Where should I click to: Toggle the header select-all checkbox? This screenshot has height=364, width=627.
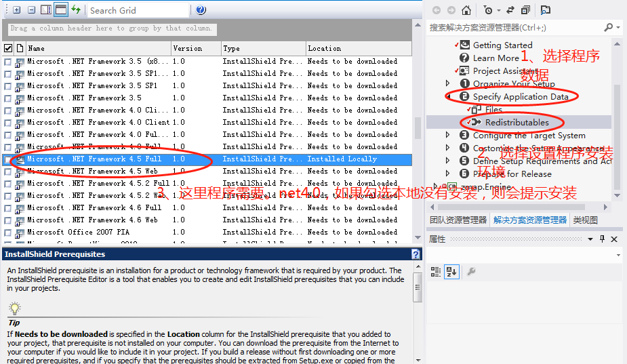click(7, 48)
